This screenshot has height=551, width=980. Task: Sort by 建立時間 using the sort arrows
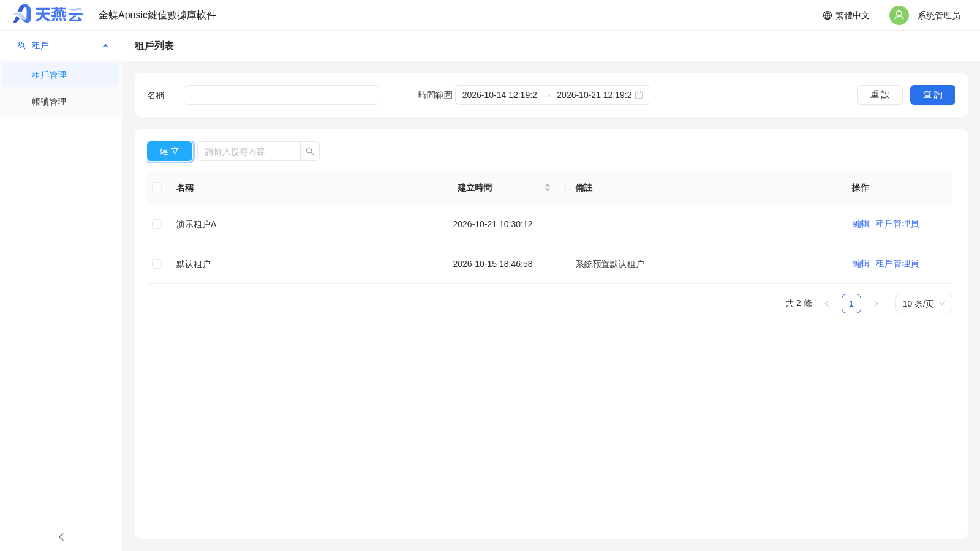coord(548,187)
